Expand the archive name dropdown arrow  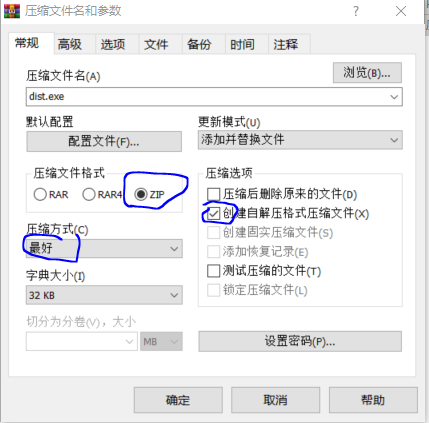click(394, 97)
